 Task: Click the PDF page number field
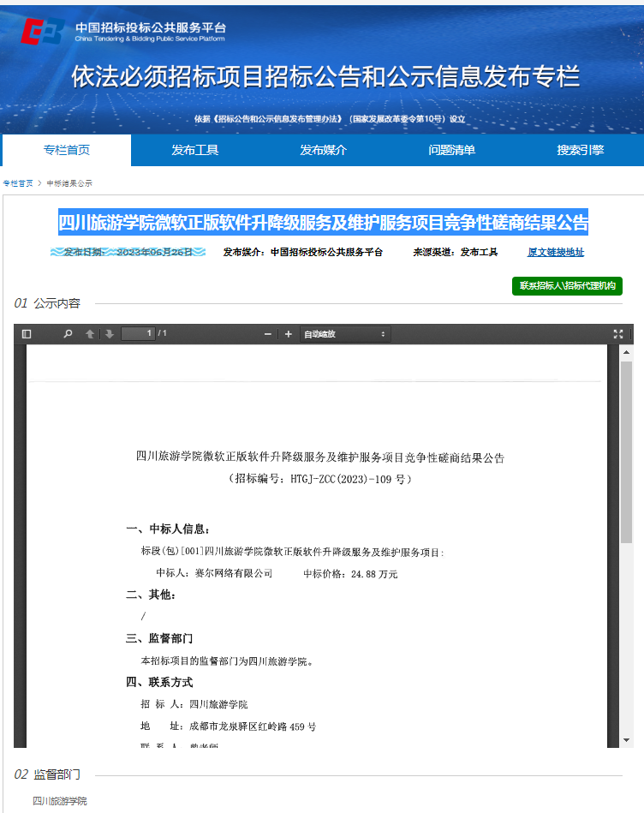click(138, 333)
